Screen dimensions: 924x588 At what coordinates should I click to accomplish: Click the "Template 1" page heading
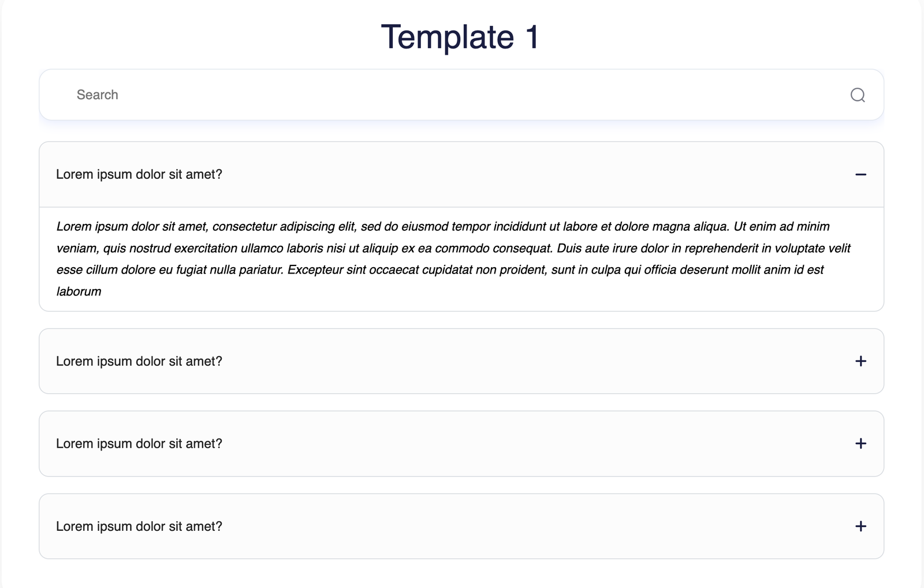coord(461,37)
